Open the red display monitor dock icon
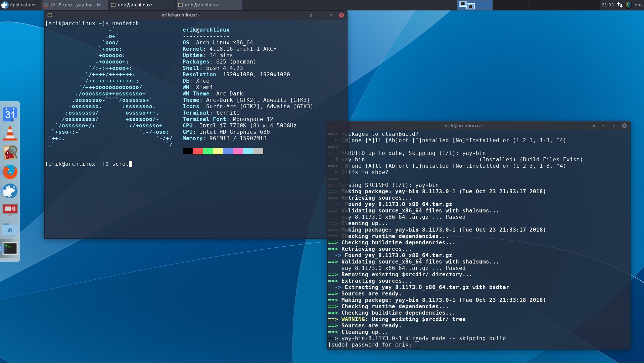This screenshot has width=644, height=363. 10,210
